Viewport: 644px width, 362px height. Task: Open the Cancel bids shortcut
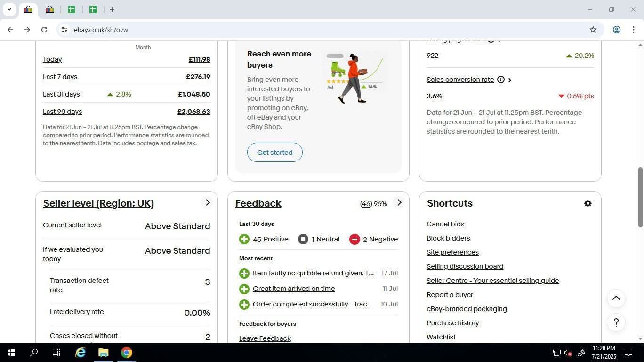(445, 224)
